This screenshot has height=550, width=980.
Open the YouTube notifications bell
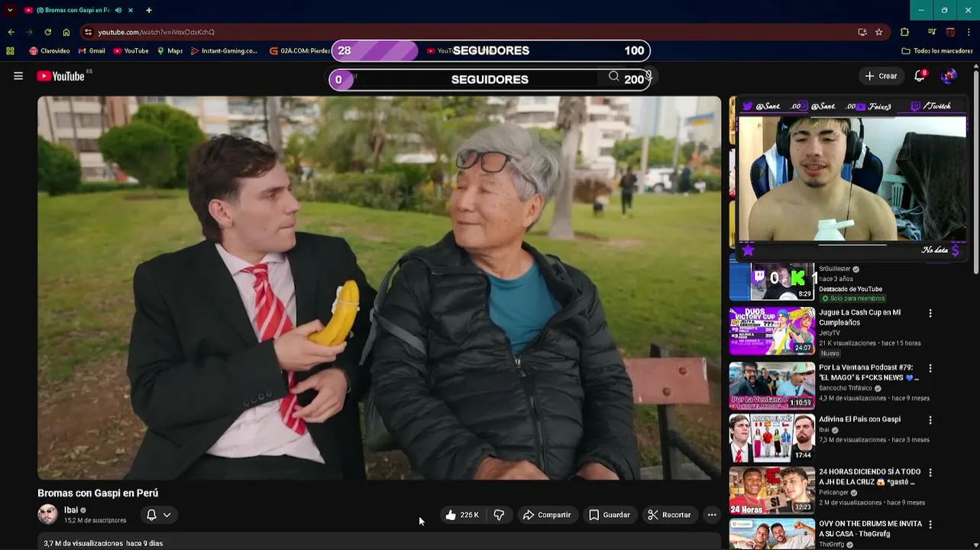point(920,76)
